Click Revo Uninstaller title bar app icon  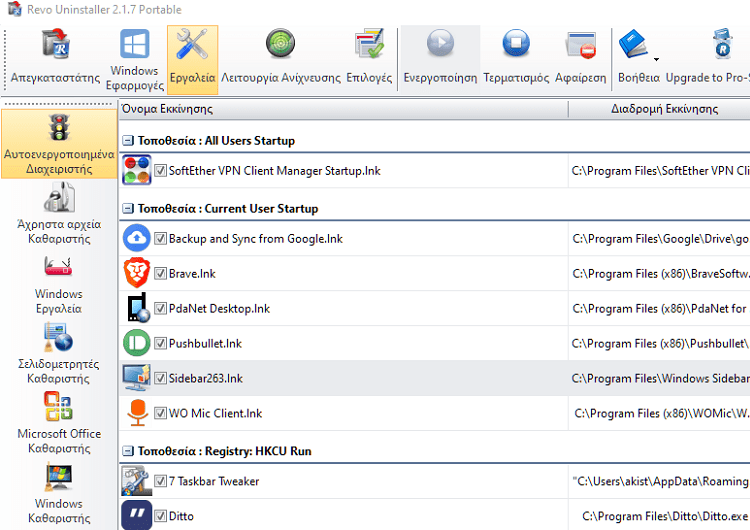click(14, 9)
